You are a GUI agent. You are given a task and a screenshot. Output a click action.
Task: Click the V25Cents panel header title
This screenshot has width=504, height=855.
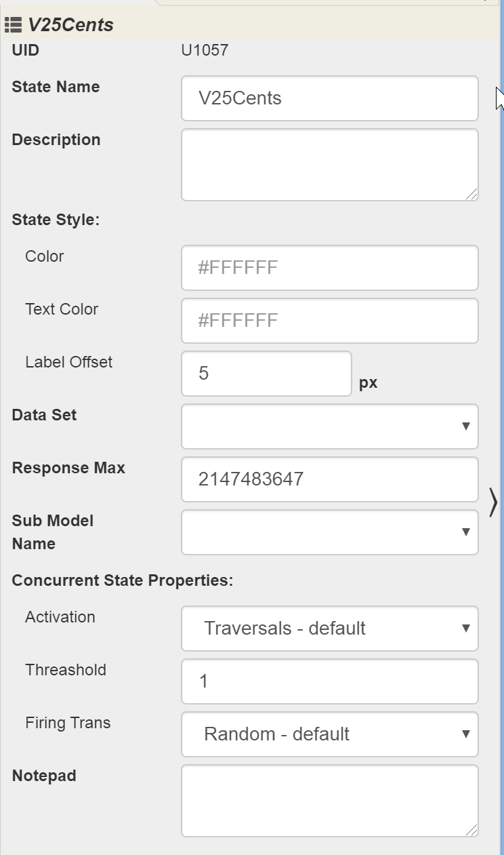tap(70, 26)
